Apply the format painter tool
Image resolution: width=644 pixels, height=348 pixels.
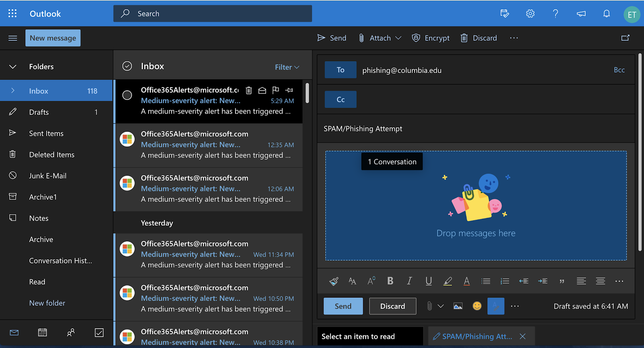(x=334, y=281)
